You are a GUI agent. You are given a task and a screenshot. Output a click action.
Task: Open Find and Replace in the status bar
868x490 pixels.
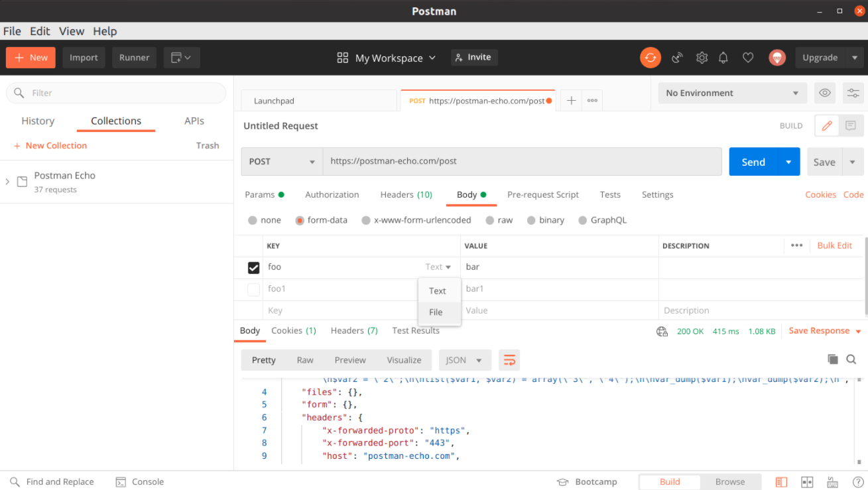tap(53, 482)
